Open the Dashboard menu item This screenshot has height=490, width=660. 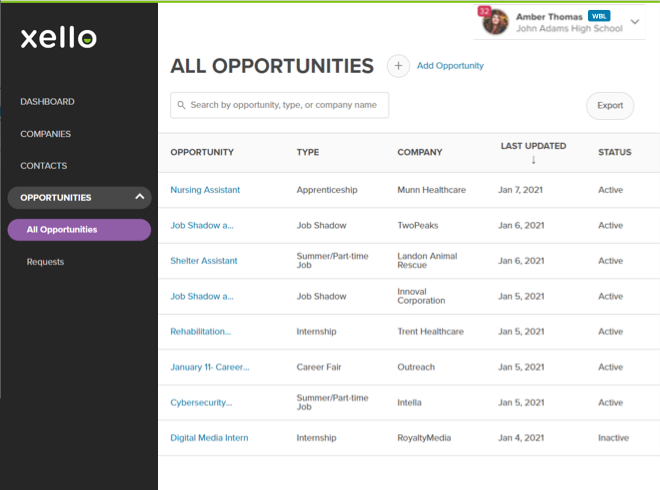47,102
